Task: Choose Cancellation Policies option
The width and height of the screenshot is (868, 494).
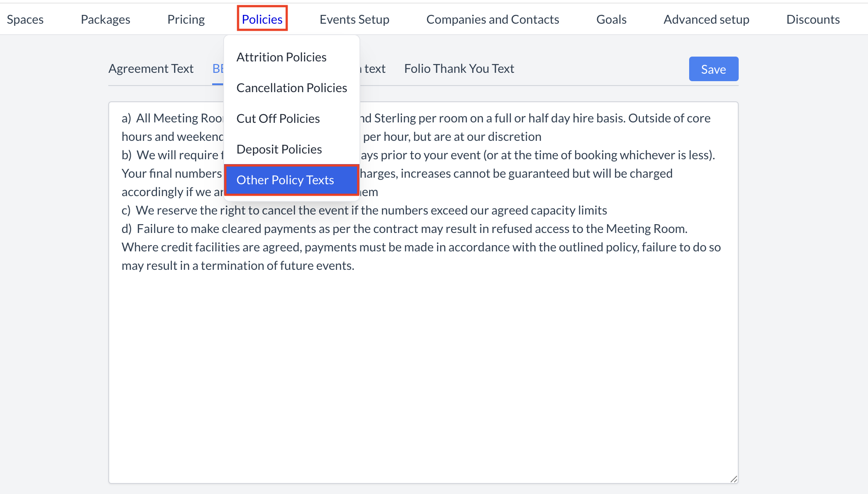Action: [292, 88]
